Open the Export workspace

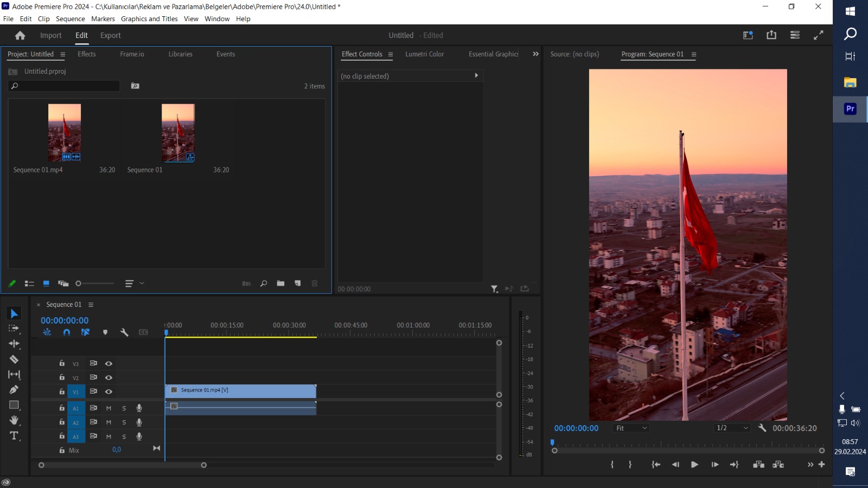pyautogui.click(x=110, y=36)
